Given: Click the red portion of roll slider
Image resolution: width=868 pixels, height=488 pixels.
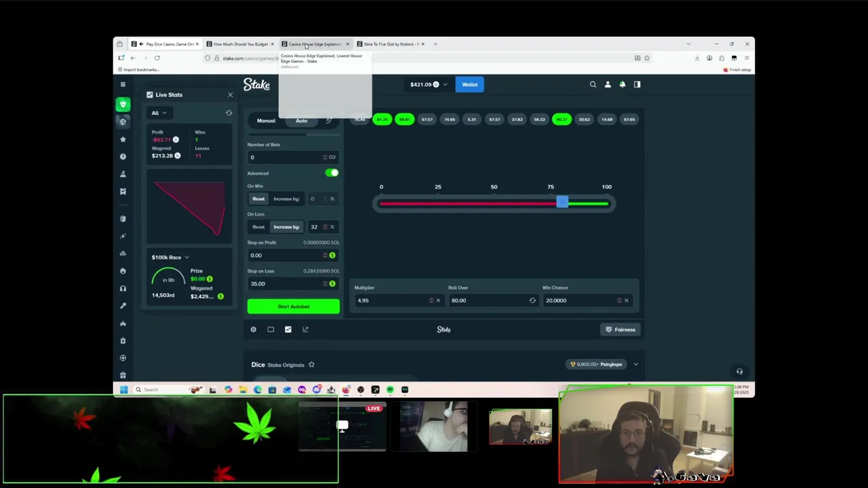Looking at the screenshot, I should [468, 203].
